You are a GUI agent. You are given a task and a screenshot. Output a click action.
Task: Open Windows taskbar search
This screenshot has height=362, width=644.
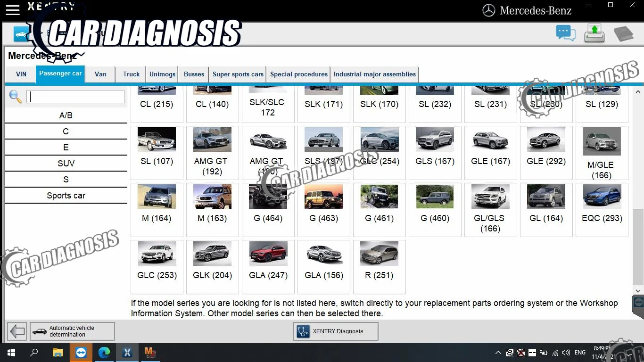pyautogui.click(x=34, y=353)
